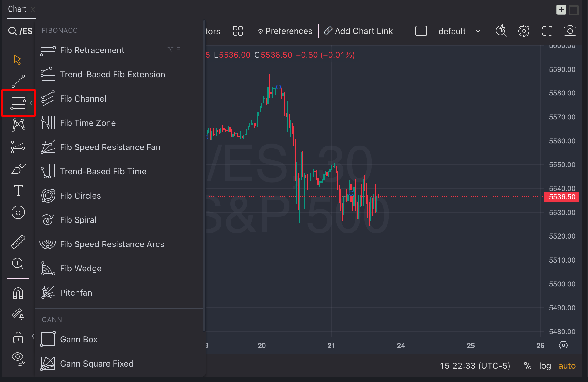Open chart settings gear icon
This screenshot has width=588, height=382.
(x=524, y=31)
